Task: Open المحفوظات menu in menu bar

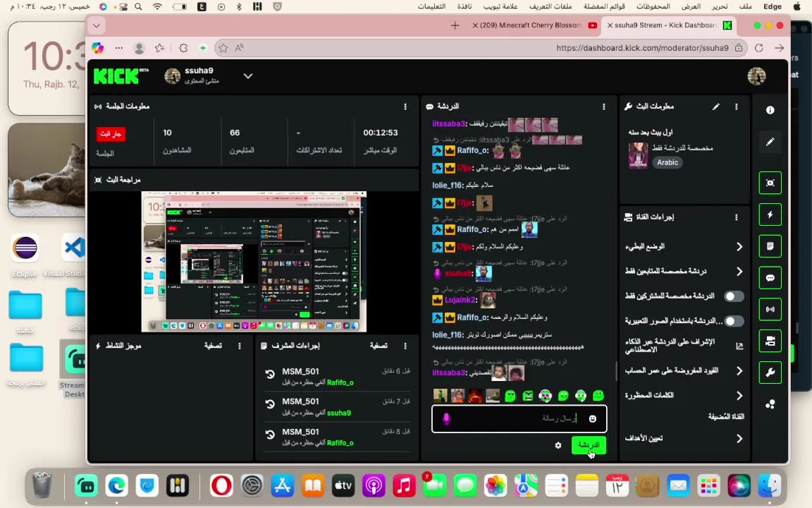Action: tap(653, 6)
